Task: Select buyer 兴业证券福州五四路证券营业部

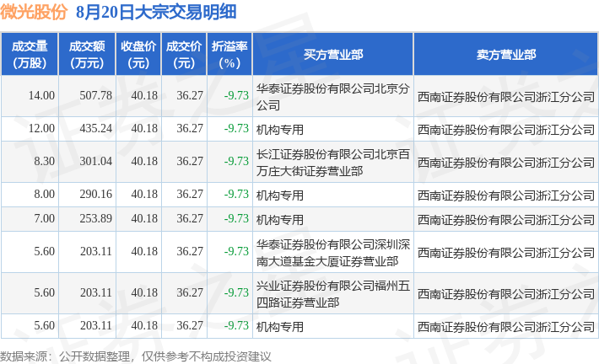Action: pos(332,294)
